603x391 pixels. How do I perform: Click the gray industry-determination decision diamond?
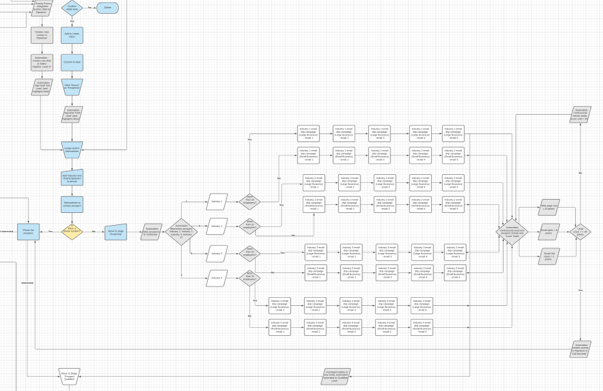click(x=182, y=232)
